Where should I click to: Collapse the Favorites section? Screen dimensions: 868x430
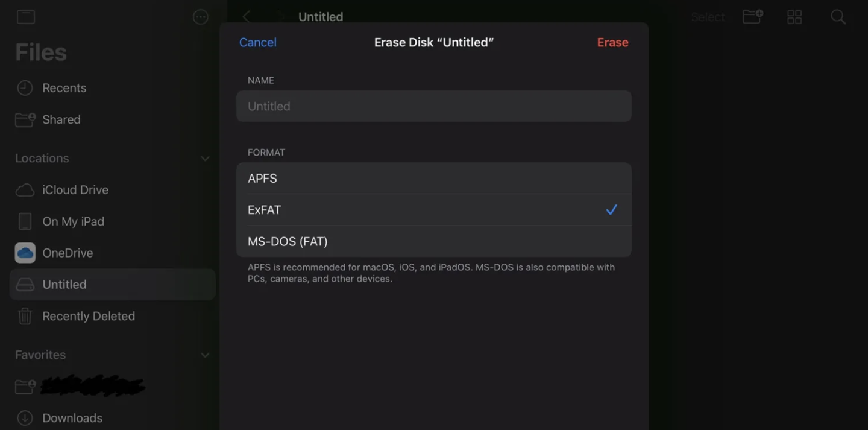205,355
